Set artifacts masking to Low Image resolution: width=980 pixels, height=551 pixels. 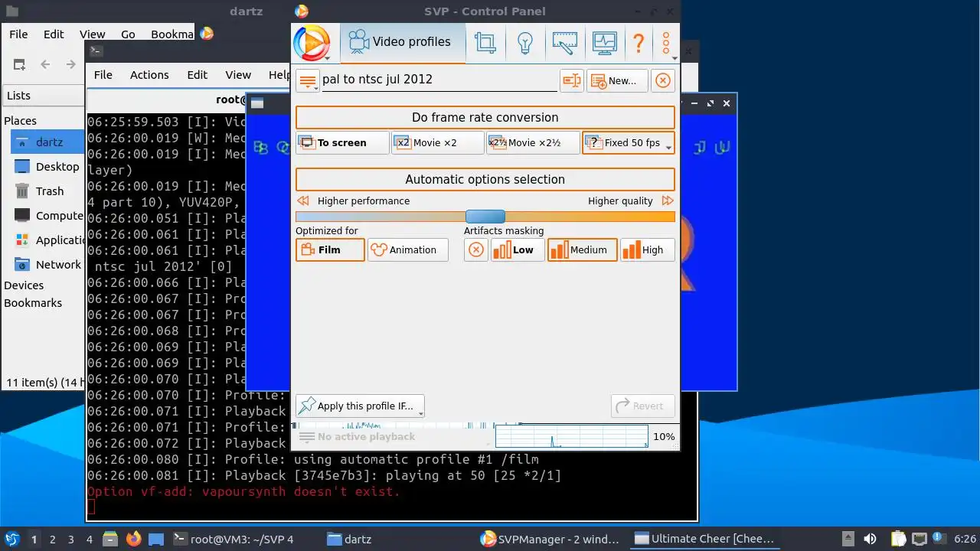coord(518,249)
